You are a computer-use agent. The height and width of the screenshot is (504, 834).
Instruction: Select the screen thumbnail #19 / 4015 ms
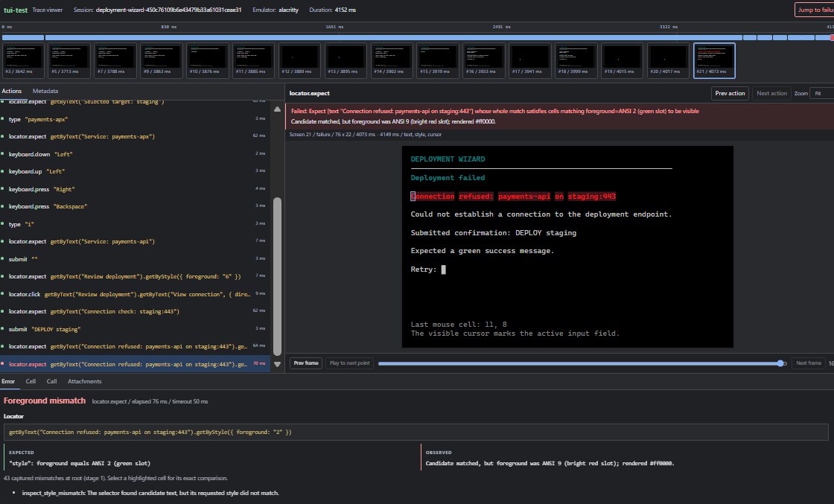623,60
